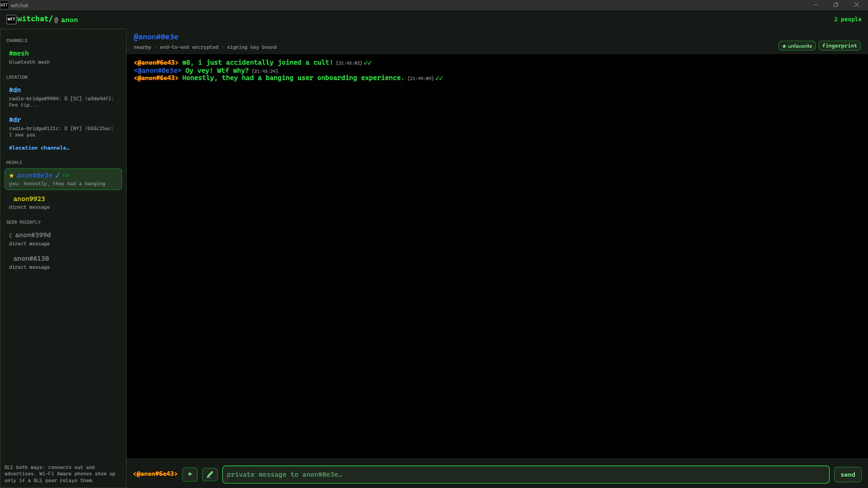Click the gold star next to anon#0e3e
This screenshot has height=488, width=868.
[12, 175]
